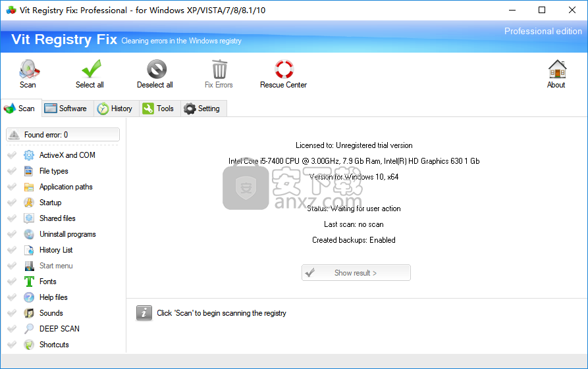Toggle the File types checkmark
The height and width of the screenshot is (369, 588).
pos(12,171)
